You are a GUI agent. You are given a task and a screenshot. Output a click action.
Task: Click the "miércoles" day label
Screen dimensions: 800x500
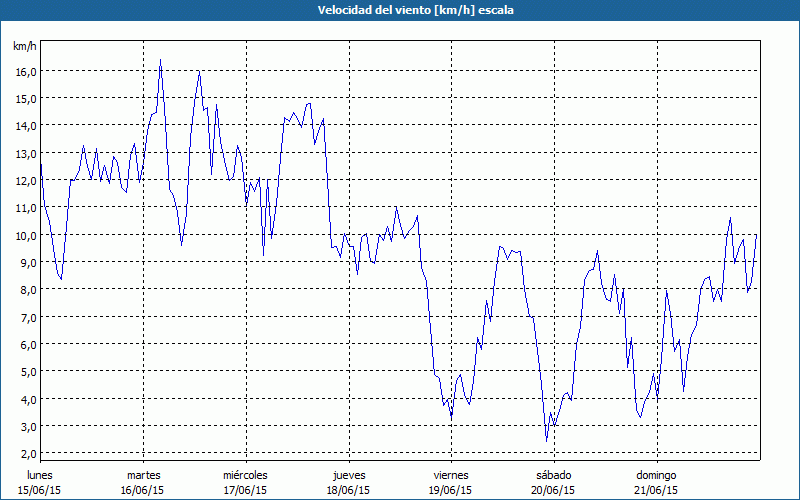(x=245, y=475)
